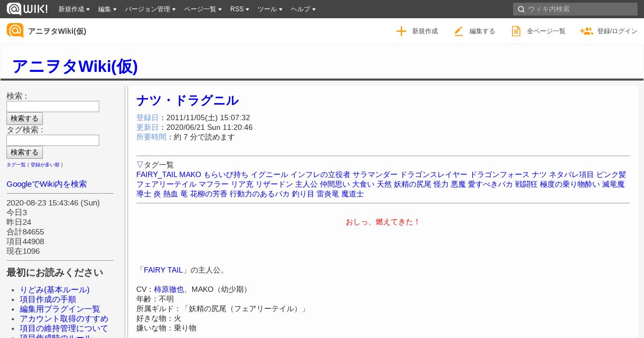Click the ドラゴンフォース tag
This screenshot has height=338, width=644.
click(500, 174)
